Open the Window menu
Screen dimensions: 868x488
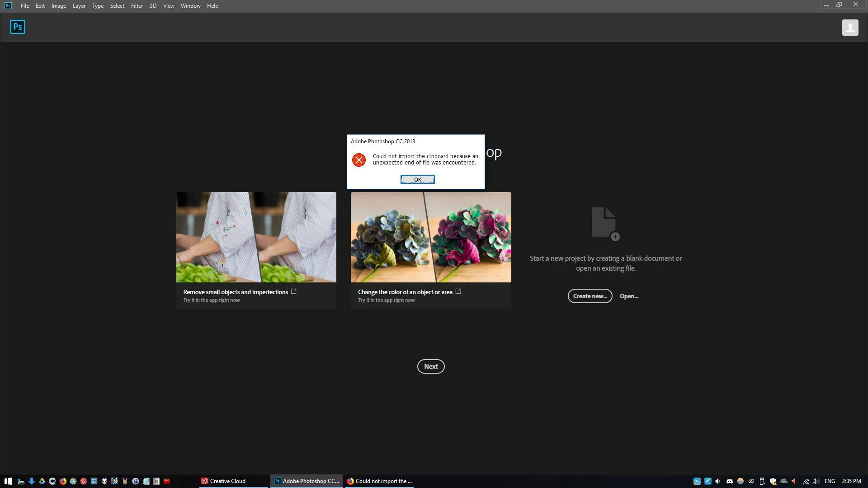pyautogui.click(x=190, y=6)
